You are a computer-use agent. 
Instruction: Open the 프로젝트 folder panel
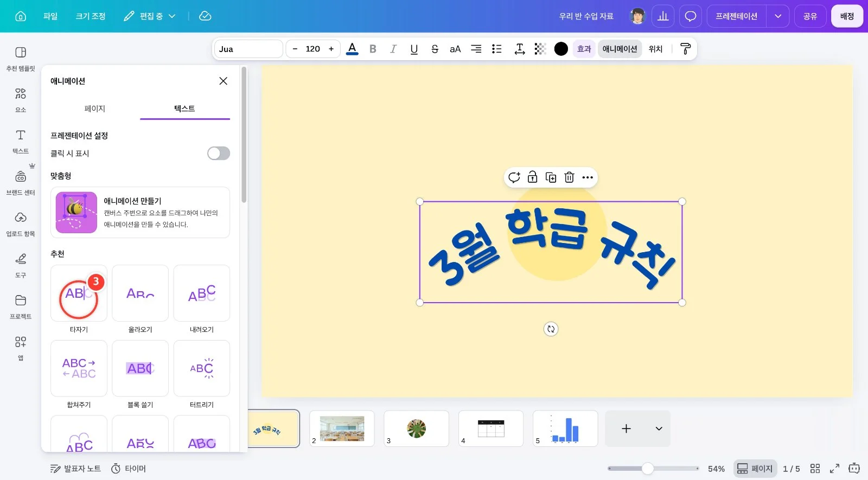point(21,307)
